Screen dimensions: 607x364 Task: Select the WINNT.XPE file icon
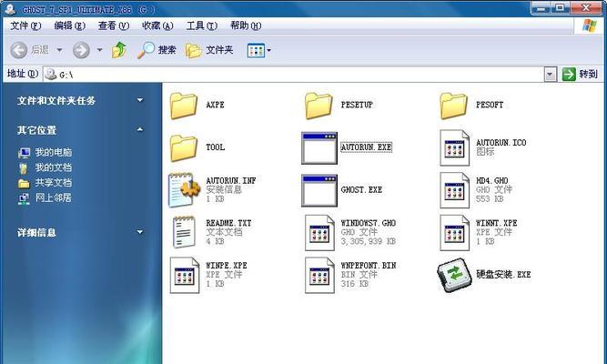click(x=455, y=233)
